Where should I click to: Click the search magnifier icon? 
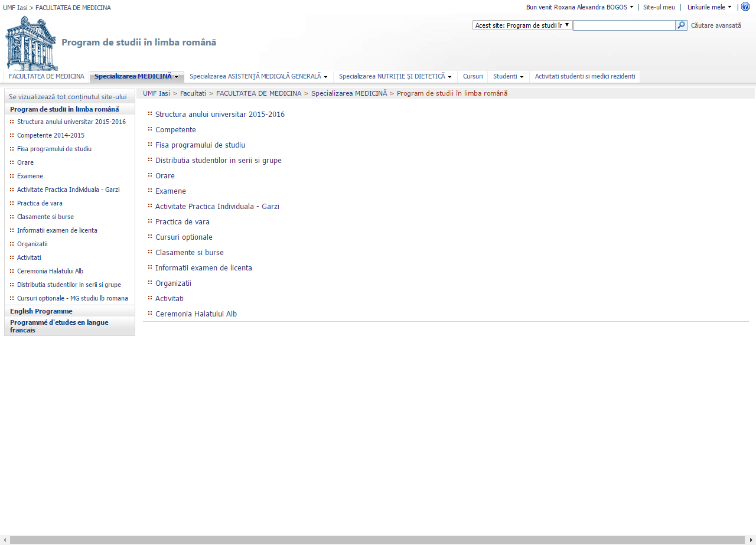click(x=681, y=25)
